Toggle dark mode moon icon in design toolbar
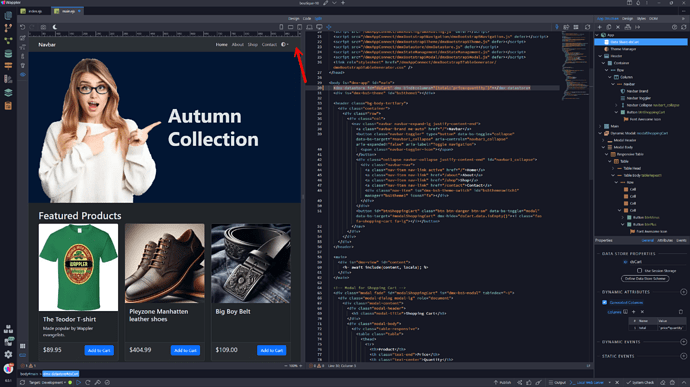Screen dimensions: 690x387 click(55, 27)
